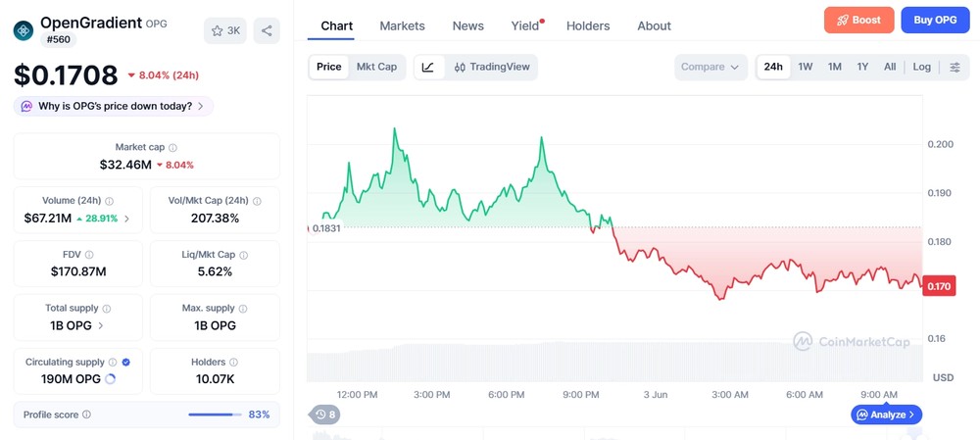Viewport: 980px width, 440px height.
Task: Click the Holders info icon
Action: [x=234, y=362]
